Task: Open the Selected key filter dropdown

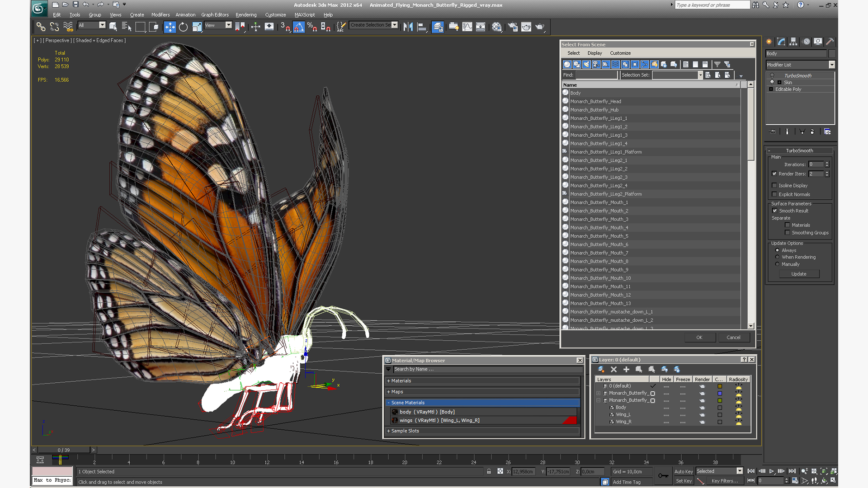Action: click(740, 471)
